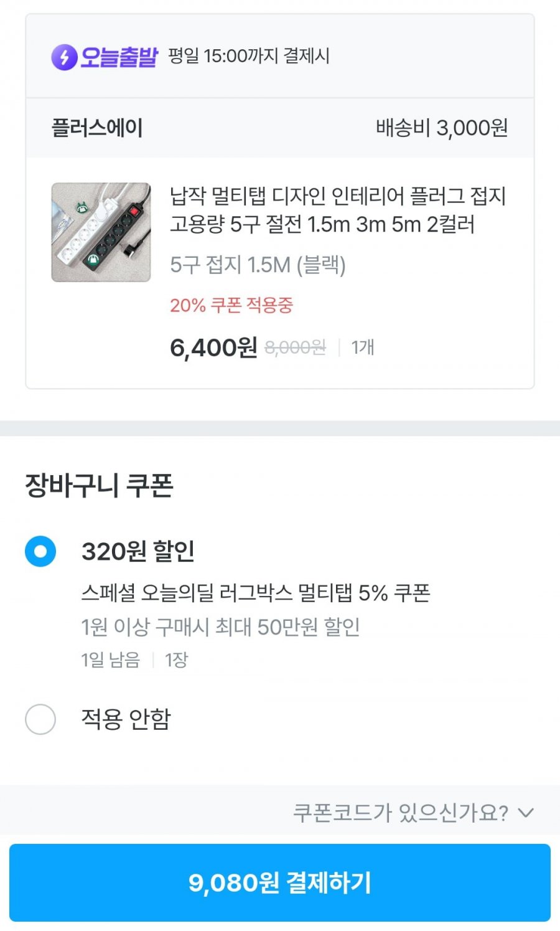Tap the purple lightning bolt icon

click(64, 57)
